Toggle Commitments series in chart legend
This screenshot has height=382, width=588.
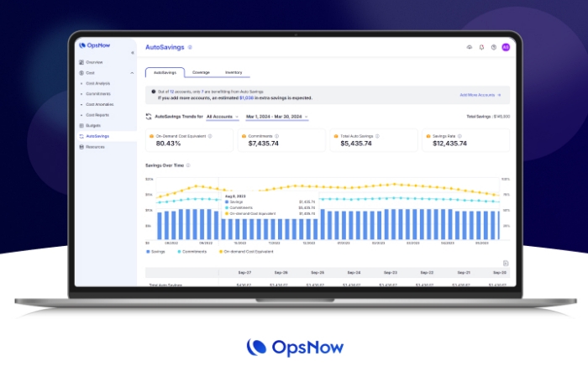[x=192, y=252]
